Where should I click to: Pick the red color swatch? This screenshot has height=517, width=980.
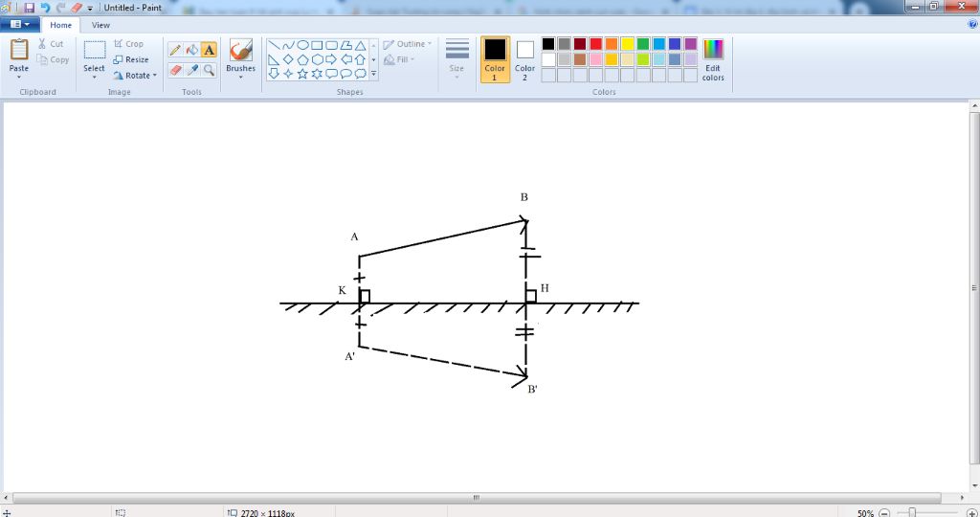595,44
